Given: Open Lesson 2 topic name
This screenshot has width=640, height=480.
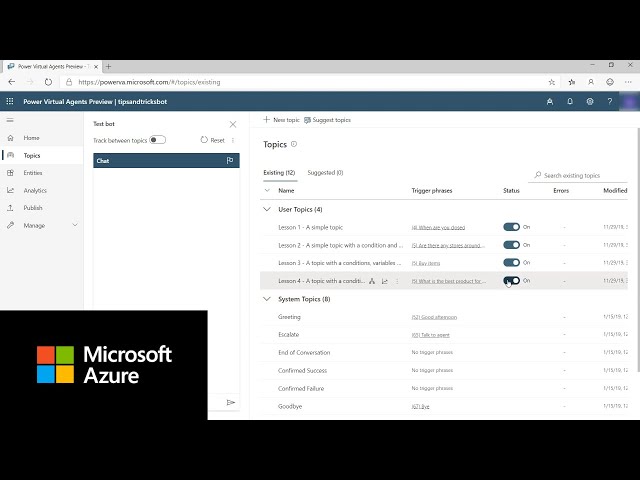Looking at the screenshot, I should [340, 245].
